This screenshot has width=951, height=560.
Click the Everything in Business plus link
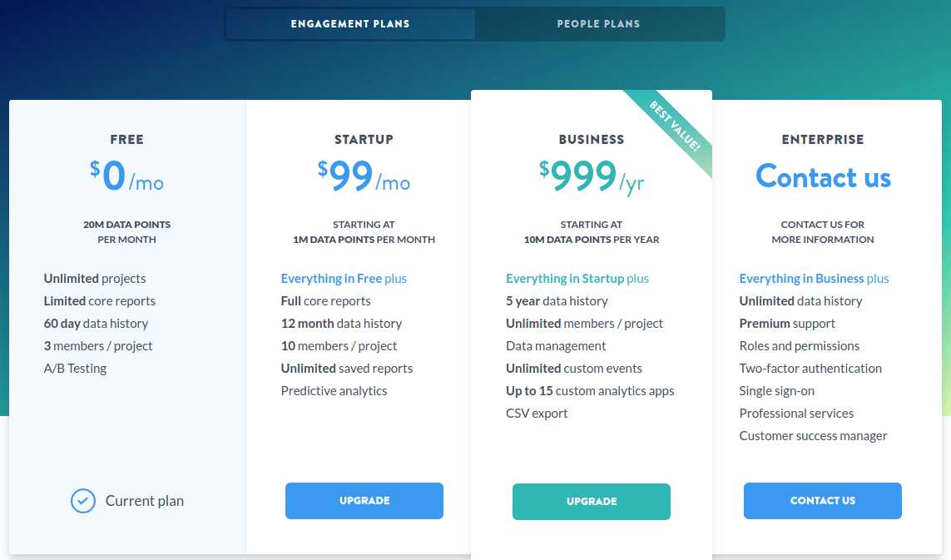click(814, 279)
